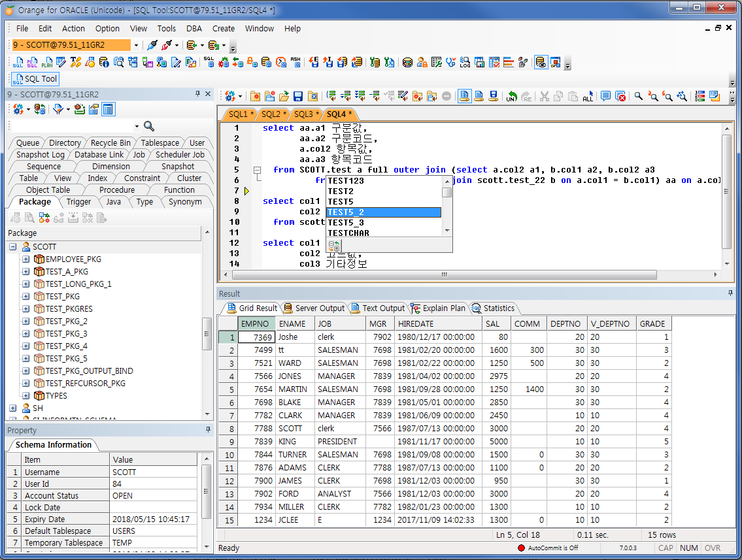
Task: Click the HIREDATE column header
Action: (x=438, y=323)
